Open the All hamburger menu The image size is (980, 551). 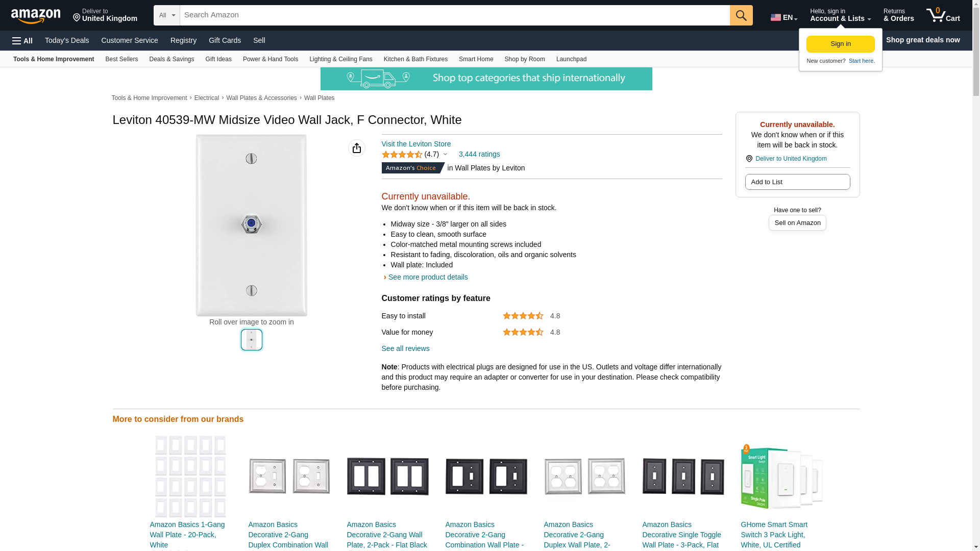click(22, 41)
